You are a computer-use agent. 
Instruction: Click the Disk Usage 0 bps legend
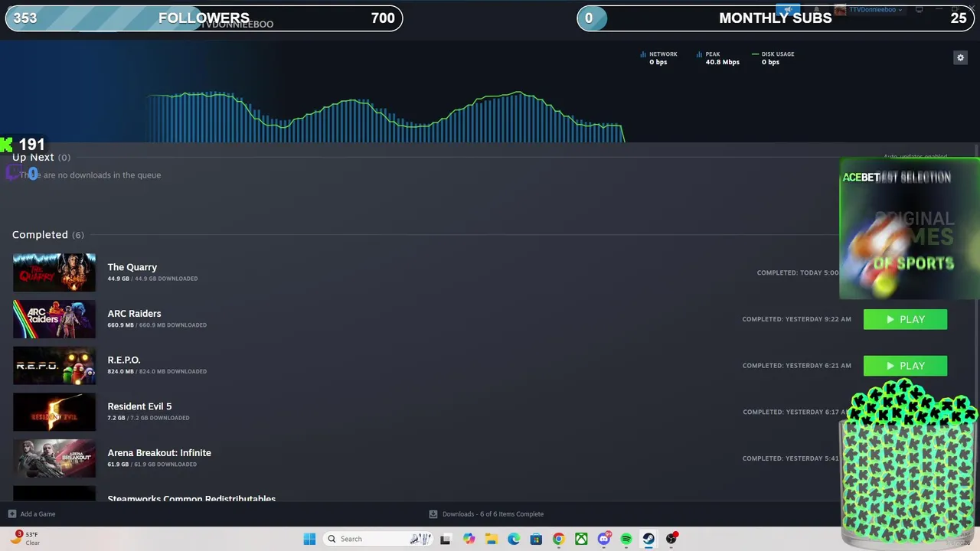click(773, 58)
